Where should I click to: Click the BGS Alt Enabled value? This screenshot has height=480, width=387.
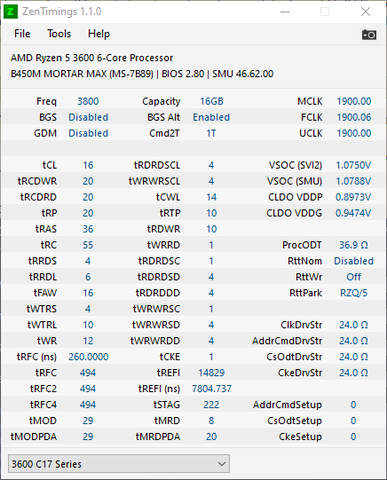(x=211, y=117)
